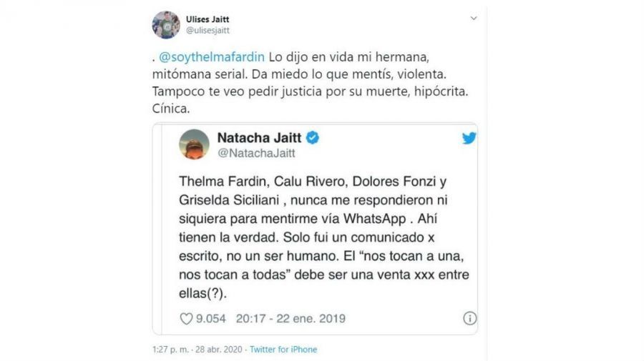This screenshot has height=361, width=644.
Task: Click Ulises Jaitt's profile avatar
Action: coord(166,24)
